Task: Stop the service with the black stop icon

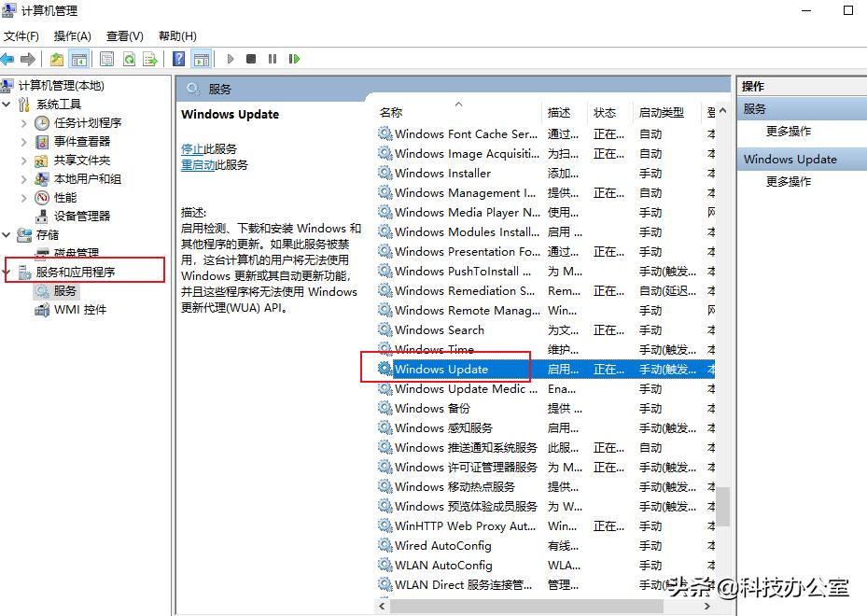Action: coord(250,59)
